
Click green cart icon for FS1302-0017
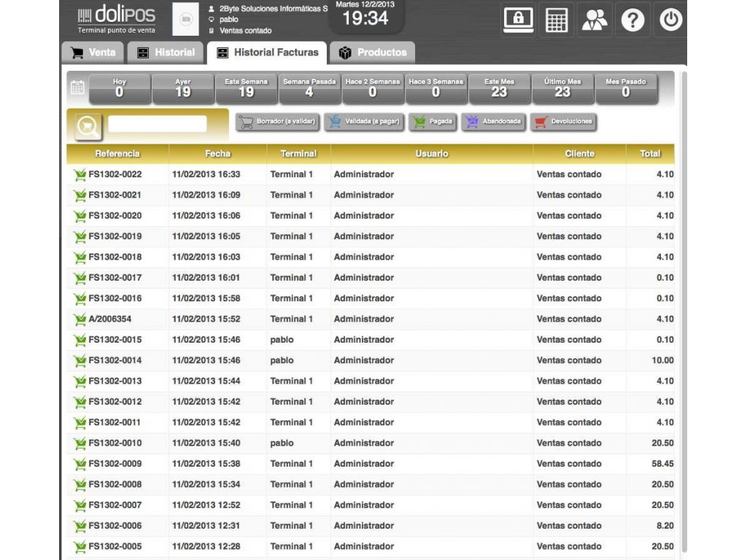coord(80,278)
